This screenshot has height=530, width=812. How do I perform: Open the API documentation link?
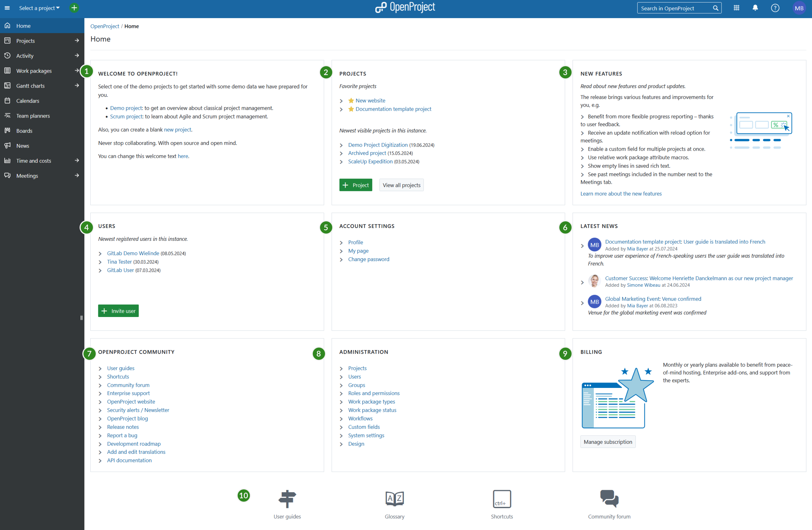coord(129,460)
